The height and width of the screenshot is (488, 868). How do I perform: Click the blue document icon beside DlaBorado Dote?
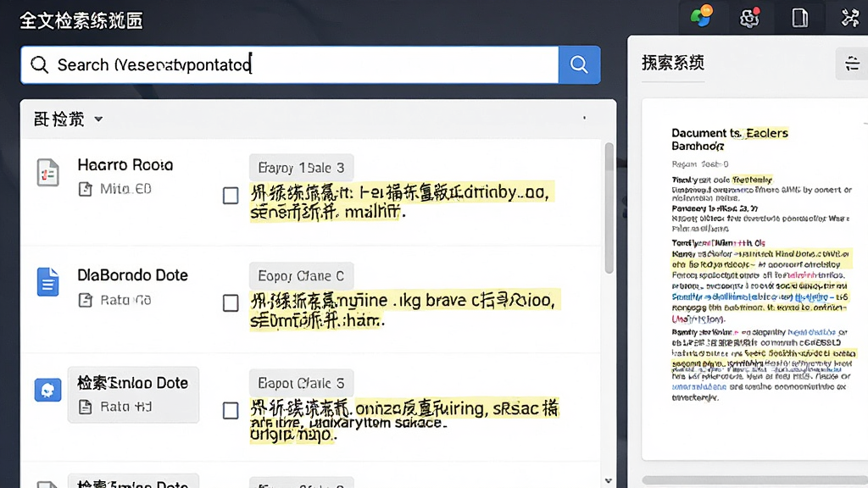click(48, 281)
